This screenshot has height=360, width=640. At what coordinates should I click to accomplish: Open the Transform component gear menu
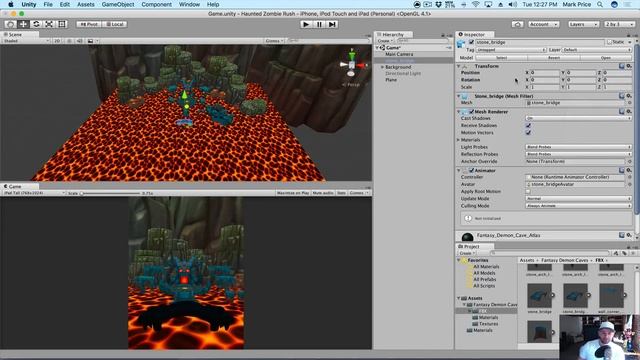coord(629,66)
